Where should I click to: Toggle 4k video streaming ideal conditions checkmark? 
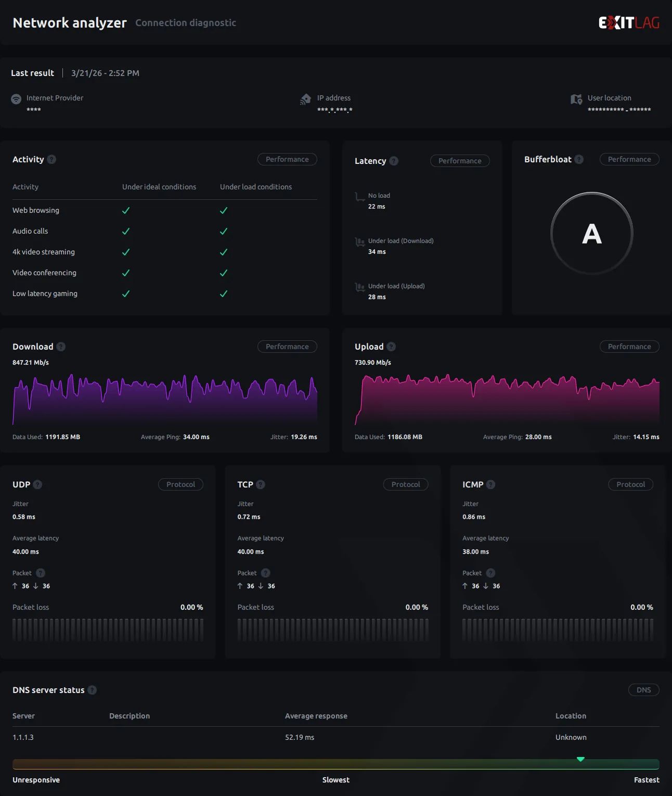[x=126, y=252]
